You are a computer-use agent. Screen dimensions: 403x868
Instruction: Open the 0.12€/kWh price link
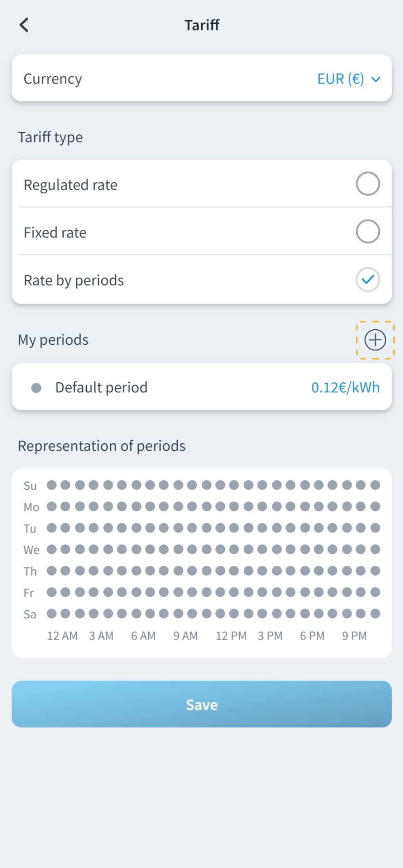(345, 388)
